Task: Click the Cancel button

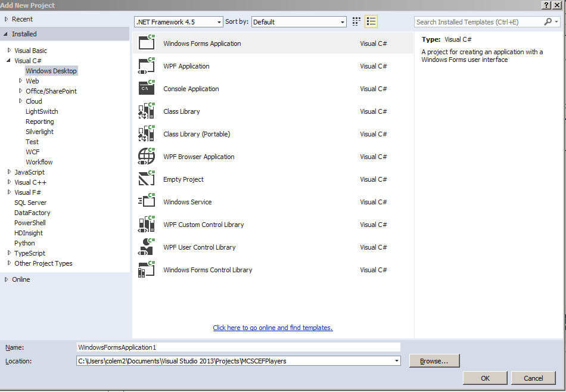Action: tap(533, 378)
